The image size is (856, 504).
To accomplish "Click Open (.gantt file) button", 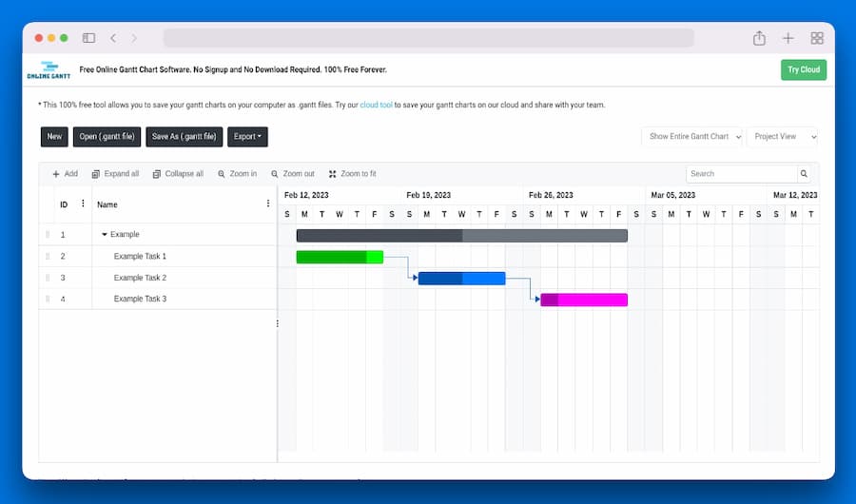I will tap(107, 137).
